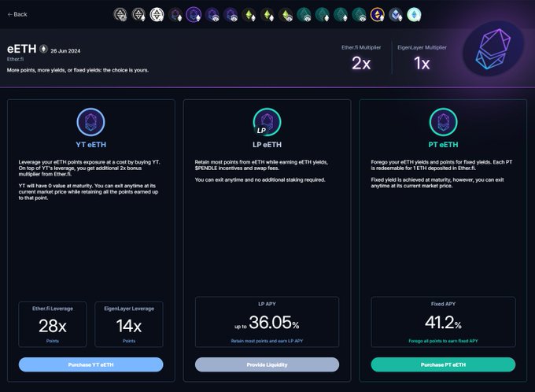Viewport: 535px width, 392px height.
Task: Go back using the Back arrow
Action: (x=17, y=14)
